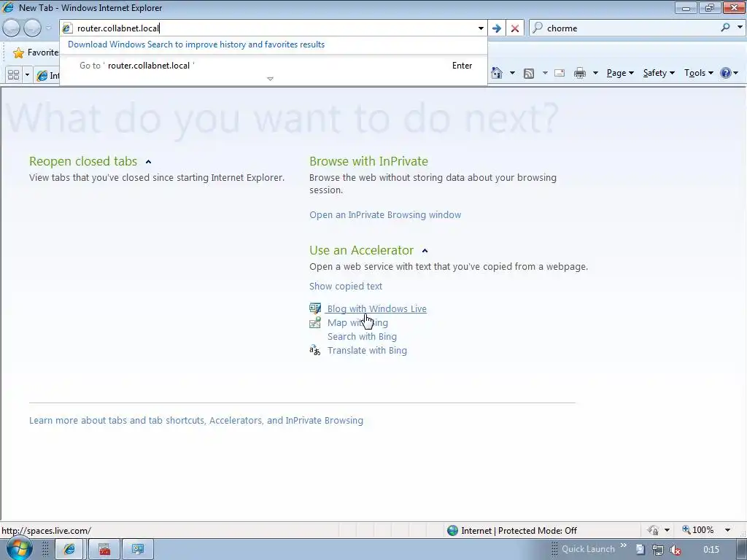Click Download Windows Search link
This screenshot has height=560, width=747.
pyautogui.click(x=196, y=44)
